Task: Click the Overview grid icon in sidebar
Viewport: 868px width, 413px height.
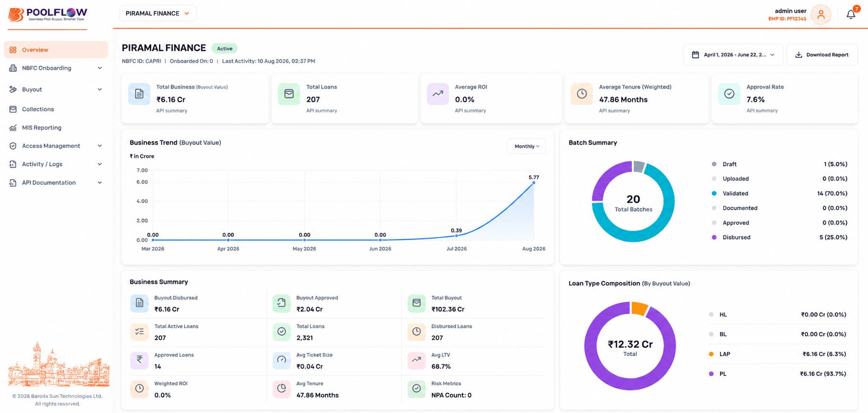Action: click(x=13, y=50)
